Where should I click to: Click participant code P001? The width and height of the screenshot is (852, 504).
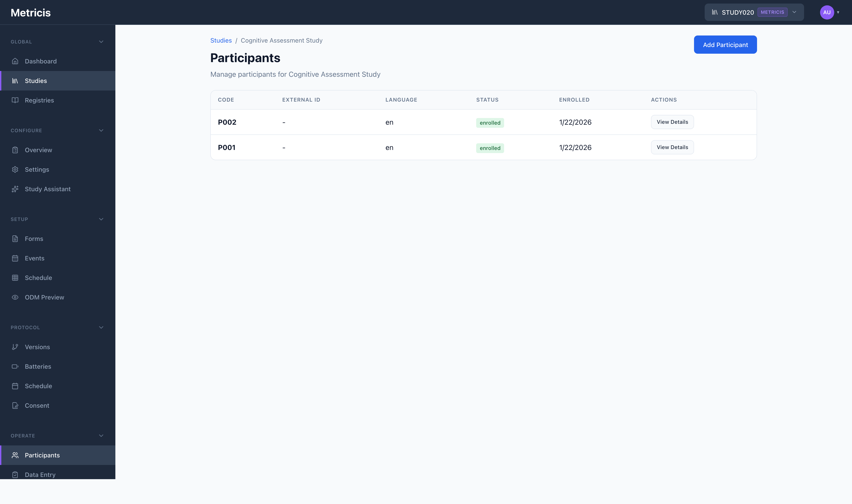227,147
